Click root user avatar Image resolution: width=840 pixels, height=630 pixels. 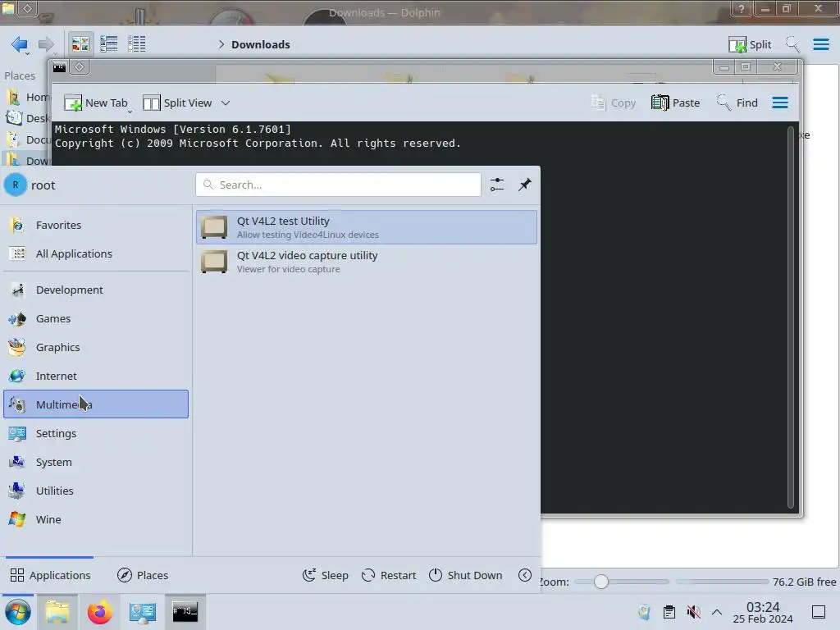click(15, 185)
